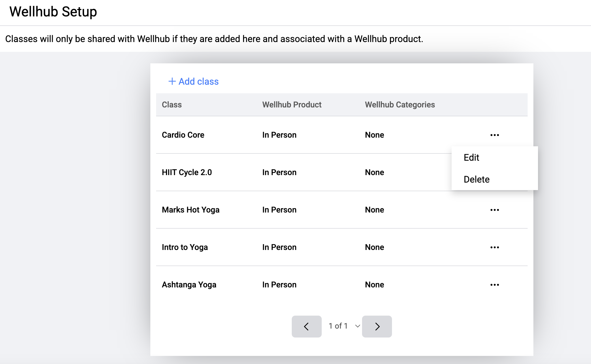Select the Marks Hot Yoga class name
The height and width of the screenshot is (364, 591).
[190, 210]
